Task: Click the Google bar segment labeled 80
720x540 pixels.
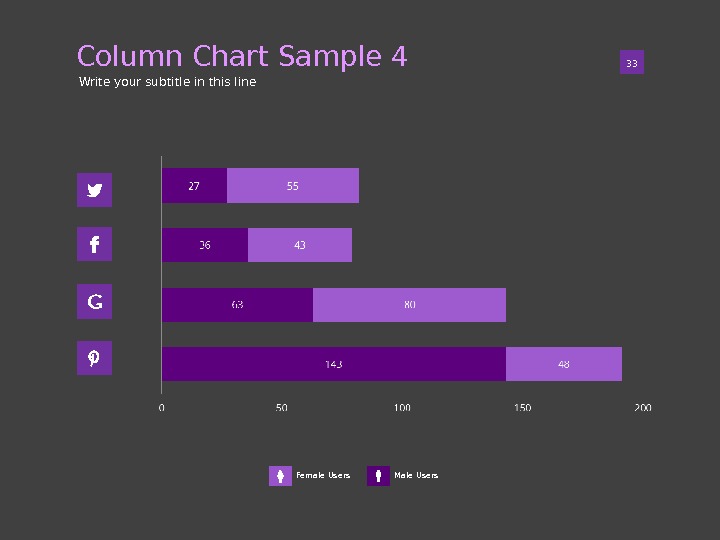Action: click(x=409, y=305)
